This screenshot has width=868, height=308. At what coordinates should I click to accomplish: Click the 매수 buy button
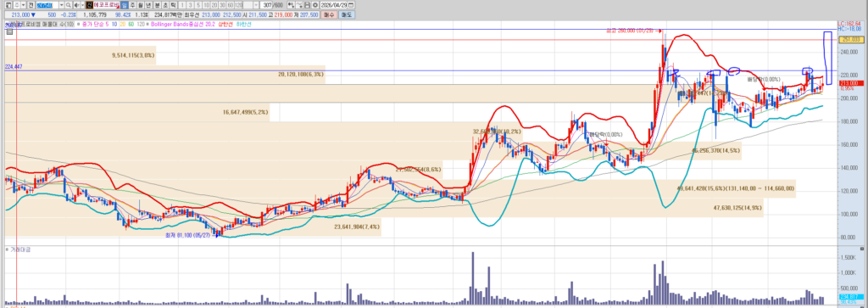pos(329,15)
